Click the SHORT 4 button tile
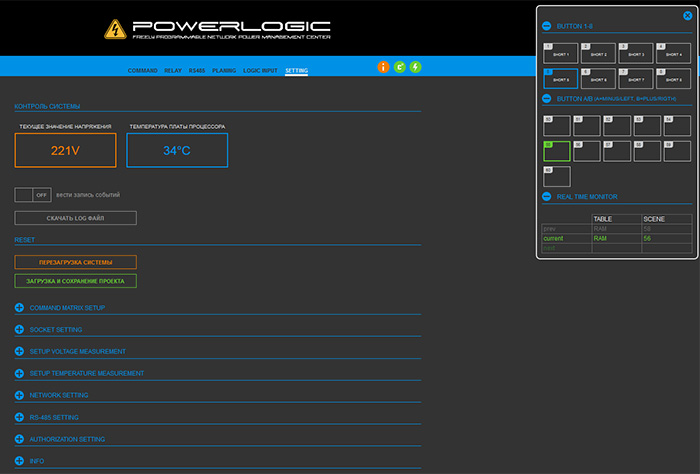The height and width of the screenshot is (474, 700). (674, 54)
